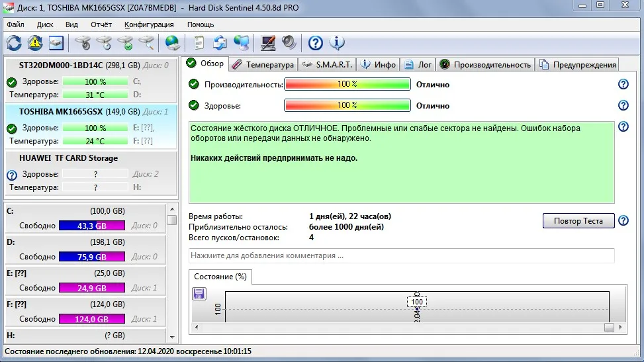The image size is (644, 362).
Task: Click the H: partition row
Action: 85,336
